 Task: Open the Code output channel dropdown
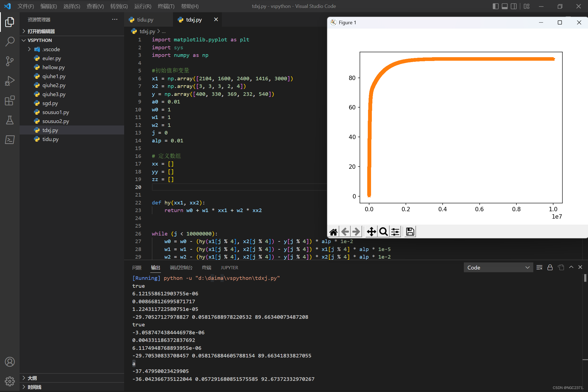point(498,267)
